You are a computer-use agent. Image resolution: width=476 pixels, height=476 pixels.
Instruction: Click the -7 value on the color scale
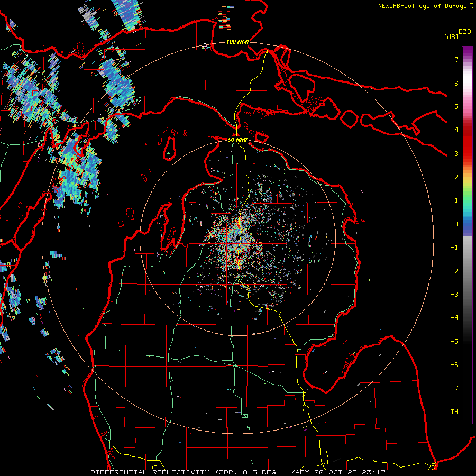[454, 388]
